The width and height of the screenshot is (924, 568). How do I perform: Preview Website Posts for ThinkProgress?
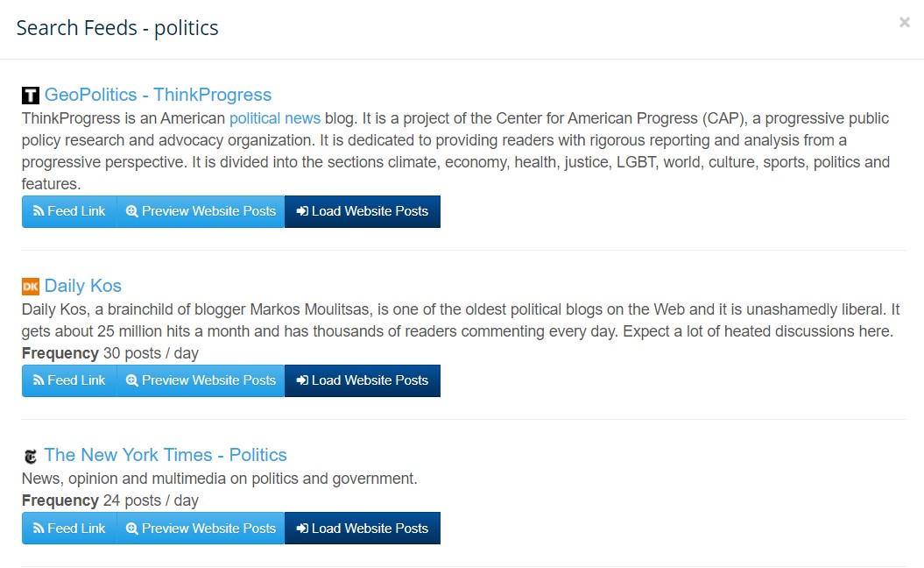(201, 211)
